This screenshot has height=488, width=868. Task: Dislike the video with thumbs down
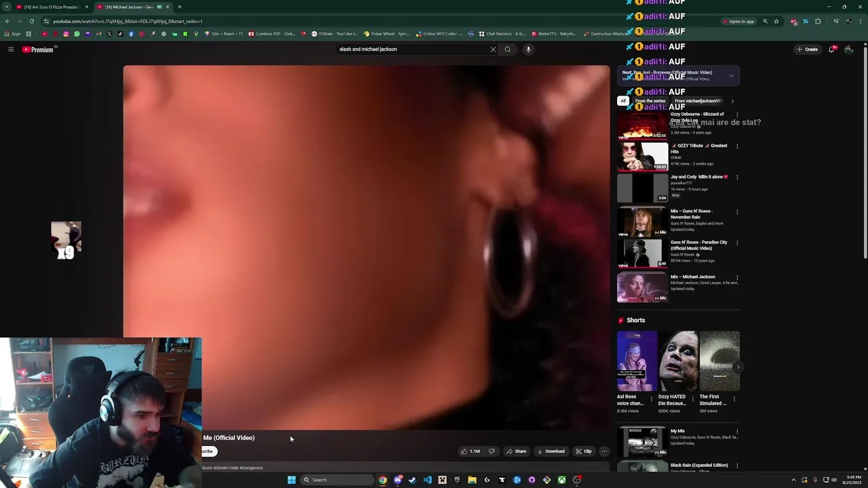click(492, 451)
